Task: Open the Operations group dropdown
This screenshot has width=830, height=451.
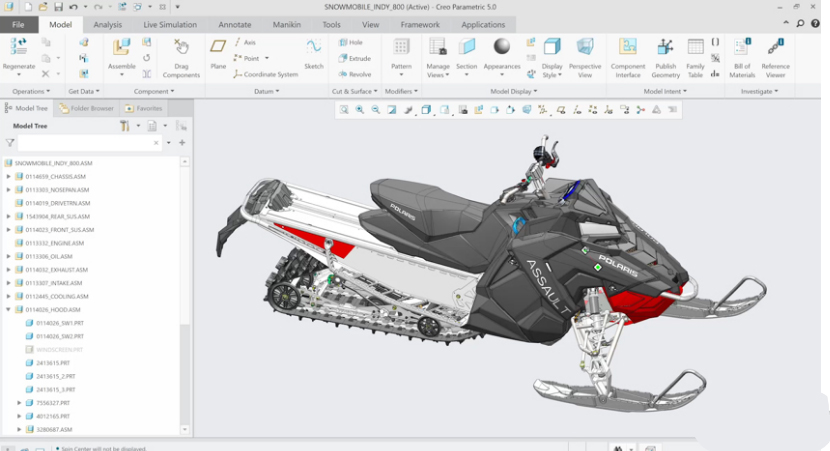Action: point(30,91)
